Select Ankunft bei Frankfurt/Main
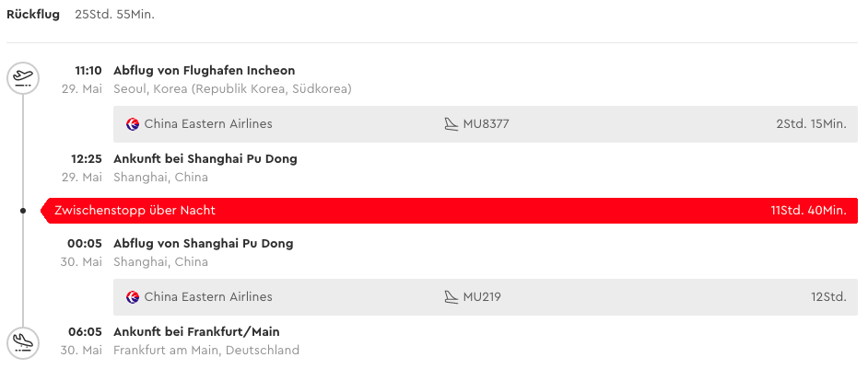Screen dimensions: 868x369 click(x=196, y=332)
